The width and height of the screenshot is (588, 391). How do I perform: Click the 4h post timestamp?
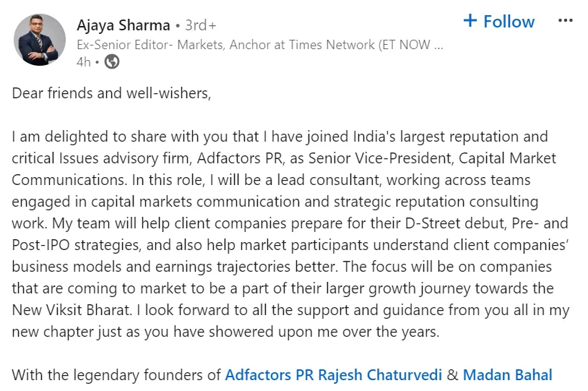click(84, 62)
